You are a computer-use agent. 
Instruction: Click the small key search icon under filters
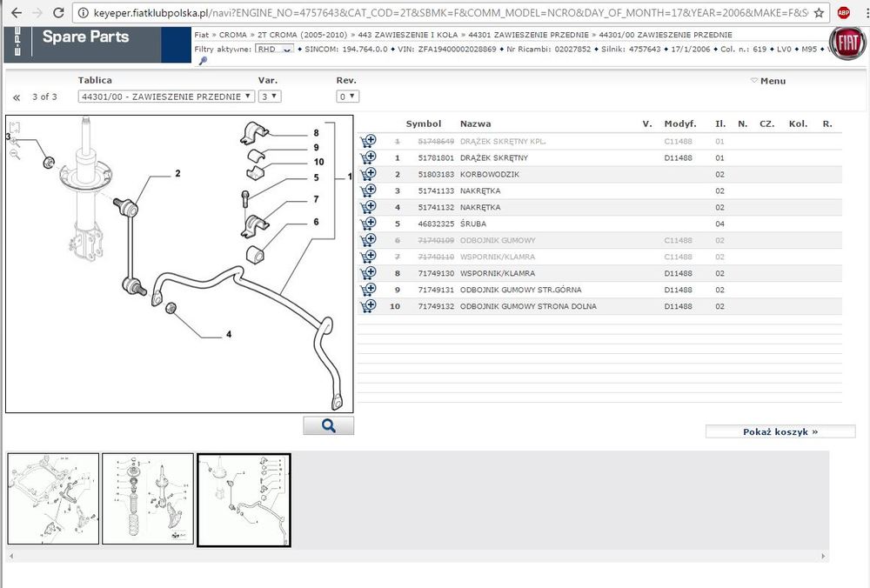click(x=203, y=61)
